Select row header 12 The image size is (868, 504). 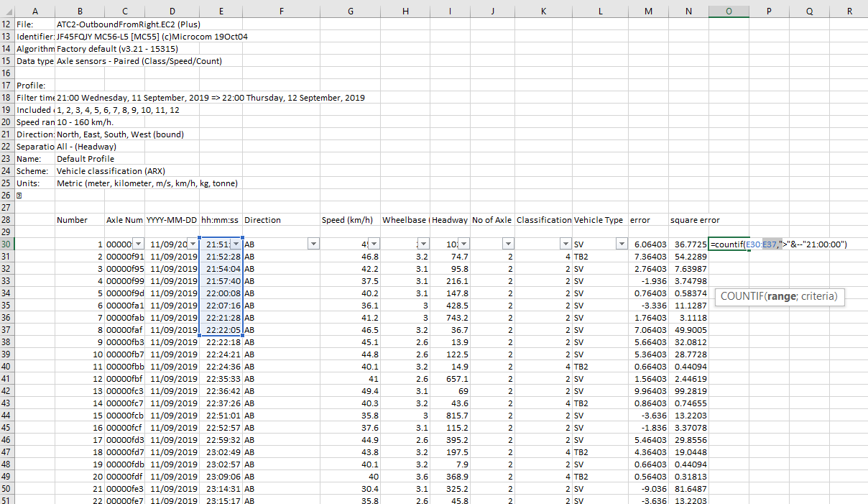click(x=6, y=24)
